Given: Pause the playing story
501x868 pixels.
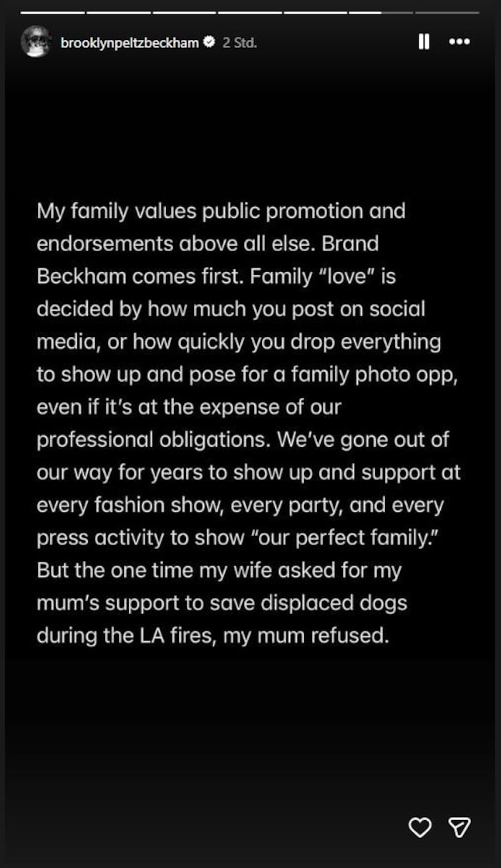Looking at the screenshot, I should [x=424, y=42].
